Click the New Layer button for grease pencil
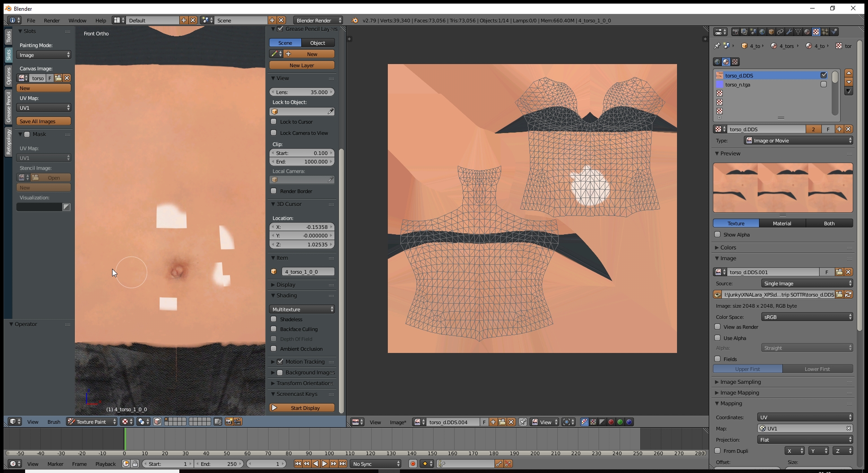This screenshot has width=868, height=473. tap(301, 65)
